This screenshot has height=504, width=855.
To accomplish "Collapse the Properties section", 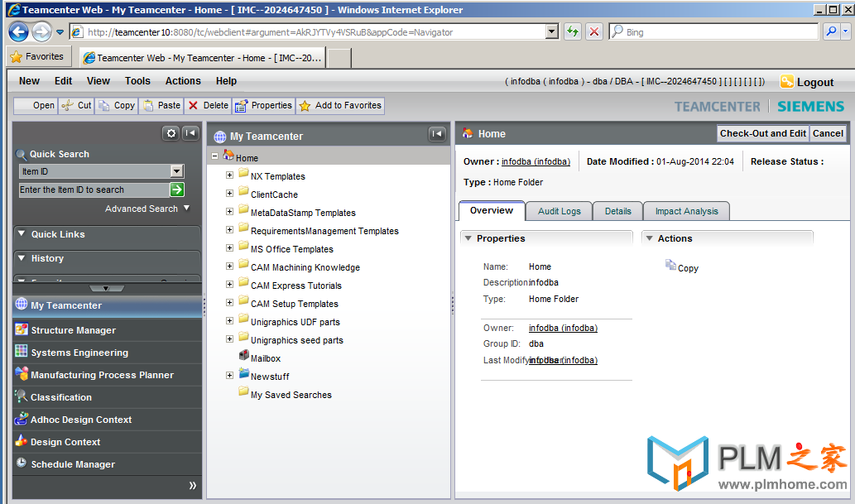I will click(468, 238).
